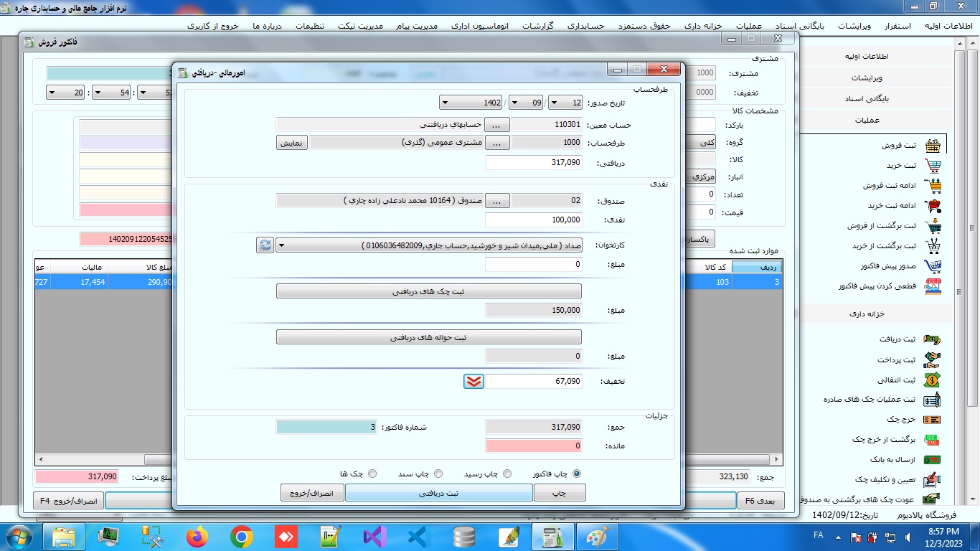Choose the چک ها radio button
The width and height of the screenshot is (980, 551).
(372, 474)
